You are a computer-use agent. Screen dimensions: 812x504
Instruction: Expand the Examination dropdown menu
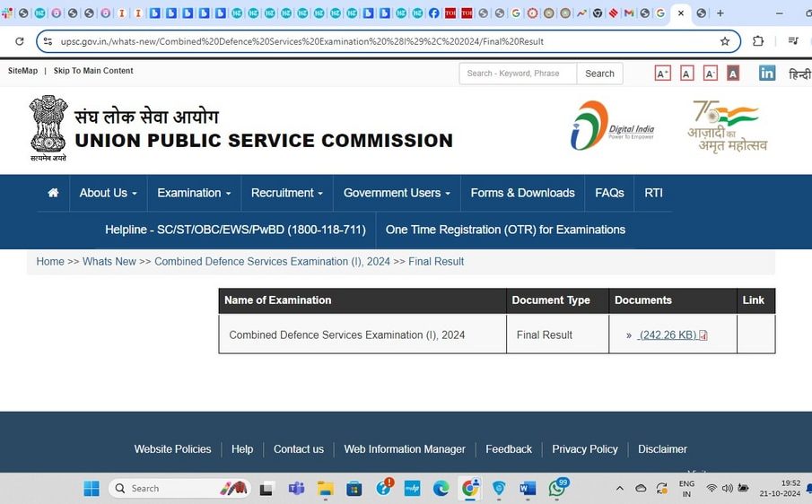(x=194, y=193)
